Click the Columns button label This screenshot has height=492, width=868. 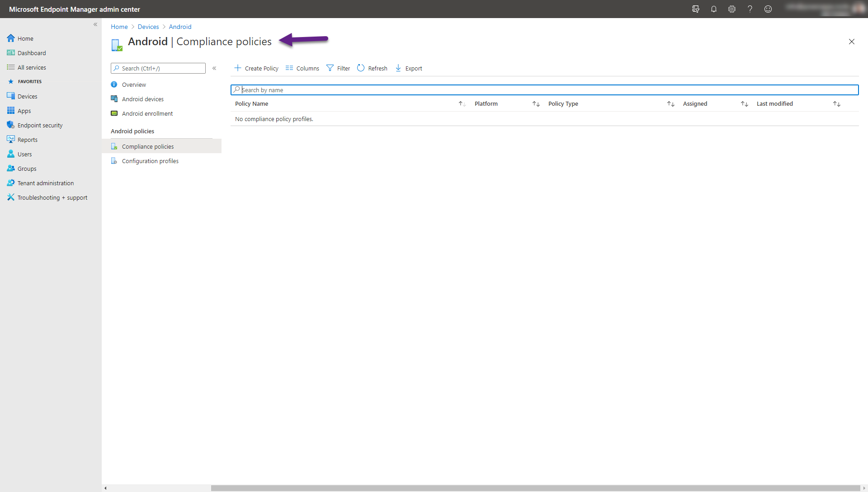tap(308, 68)
